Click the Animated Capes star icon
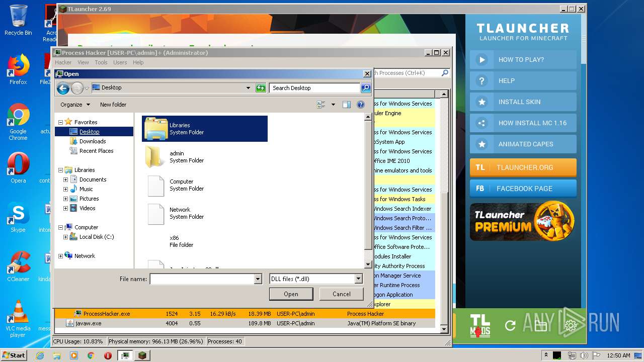 click(481, 144)
